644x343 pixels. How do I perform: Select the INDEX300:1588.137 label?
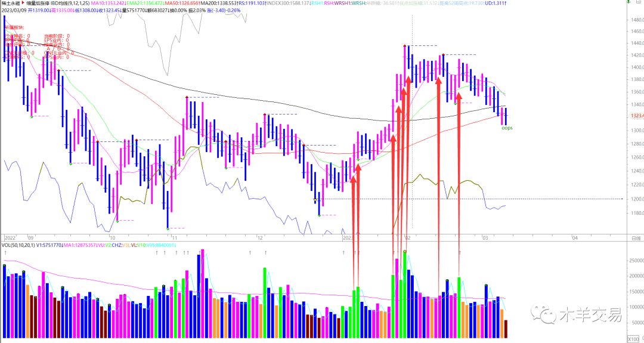click(289, 4)
